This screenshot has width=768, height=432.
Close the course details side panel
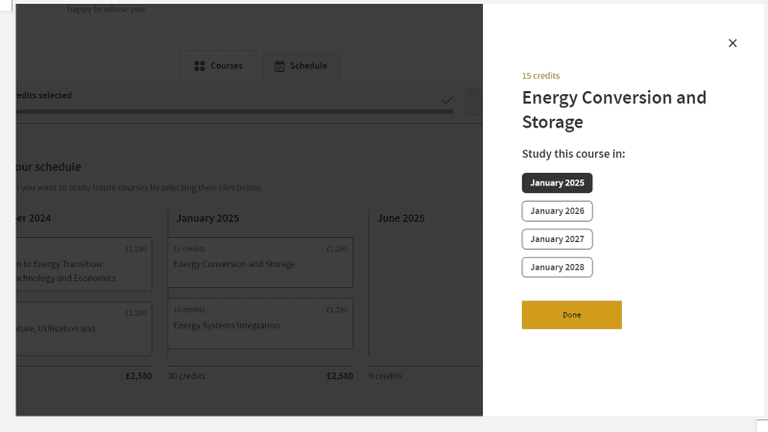pyautogui.click(x=732, y=43)
